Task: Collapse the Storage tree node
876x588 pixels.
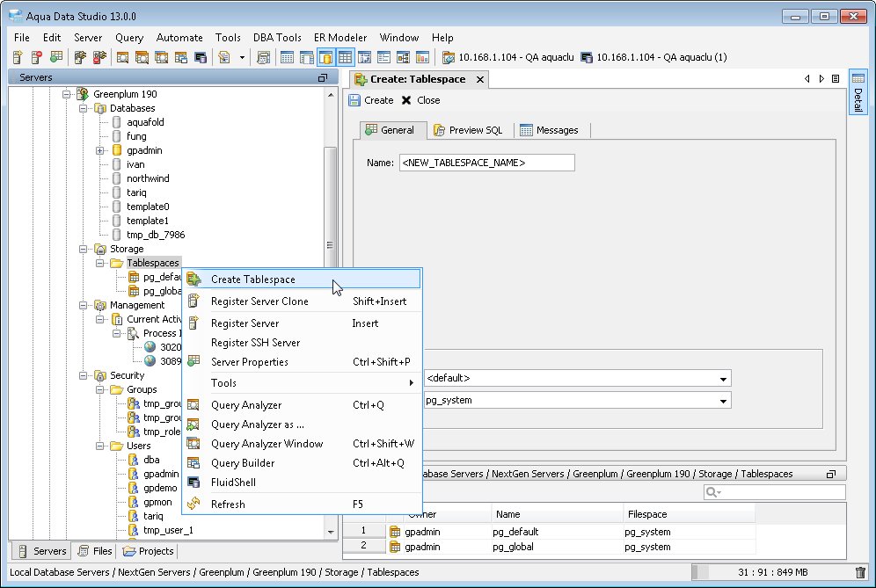Action: [x=84, y=249]
